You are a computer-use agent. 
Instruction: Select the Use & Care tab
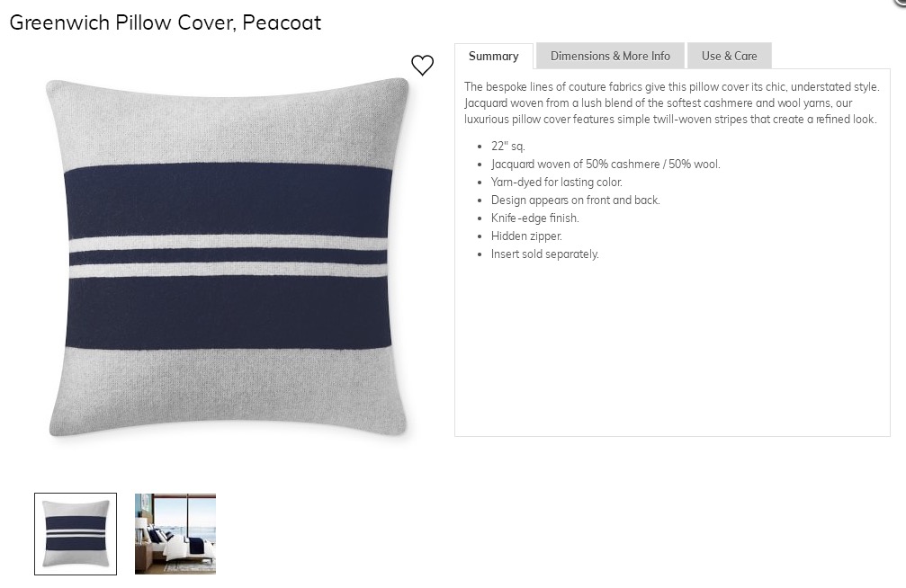[x=729, y=56]
